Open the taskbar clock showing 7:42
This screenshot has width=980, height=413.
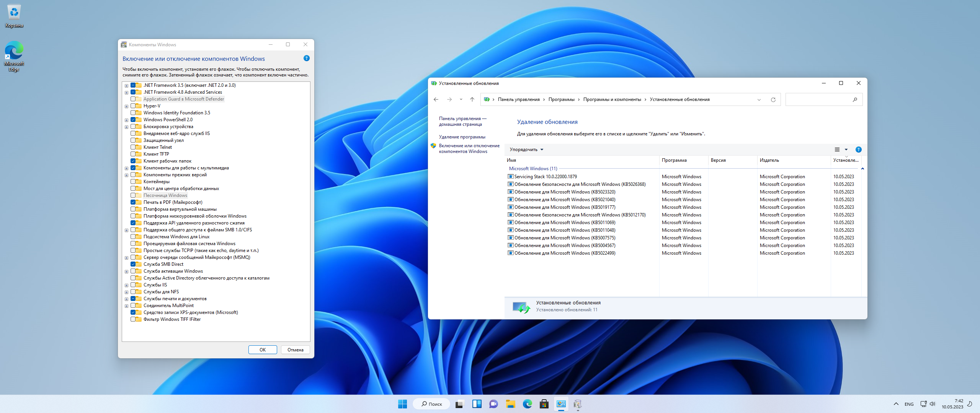[953, 404]
